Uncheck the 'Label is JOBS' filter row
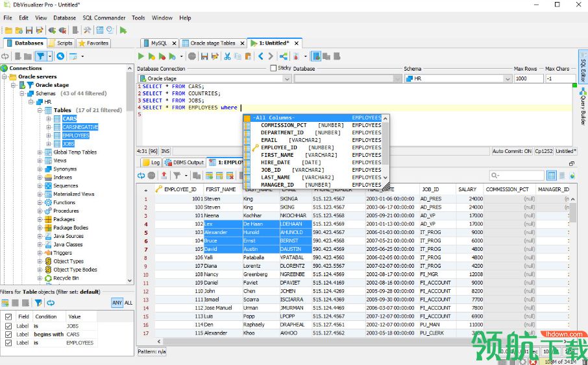 click(x=8, y=326)
